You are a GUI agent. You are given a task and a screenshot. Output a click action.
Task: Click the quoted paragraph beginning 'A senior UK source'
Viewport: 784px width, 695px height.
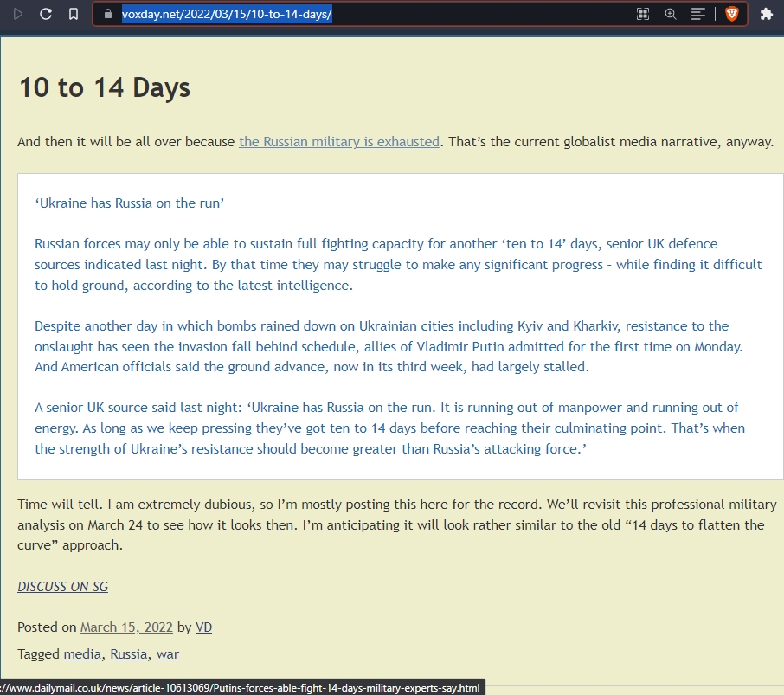point(389,428)
